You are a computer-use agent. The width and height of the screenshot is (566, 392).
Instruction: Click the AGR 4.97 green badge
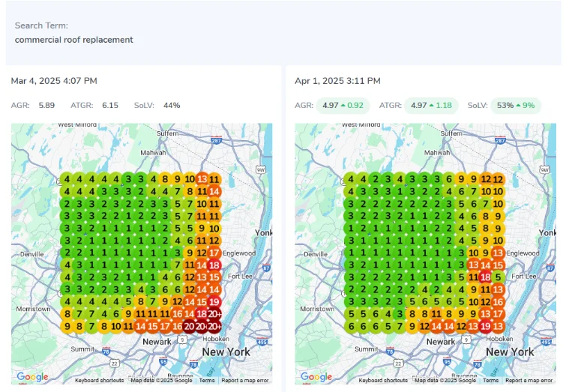(x=343, y=106)
